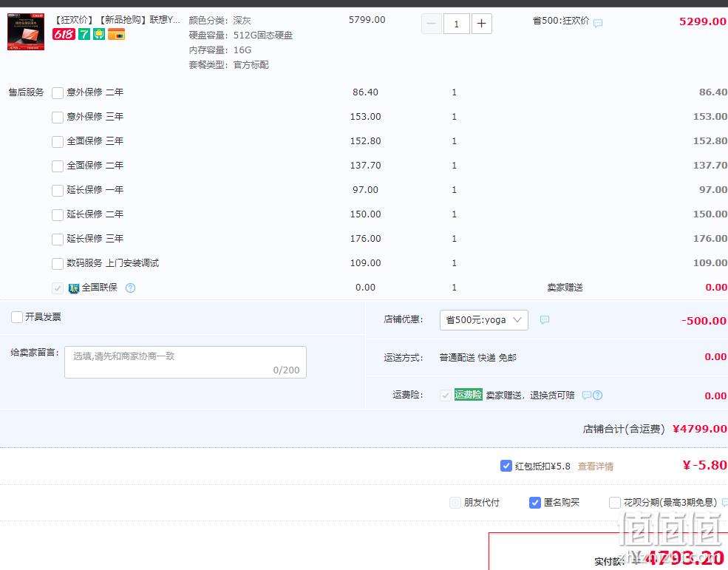This screenshot has width=728, height=570.
Task: Click the 卖家赠送, 退换货可赔 text
Action: 530,395
